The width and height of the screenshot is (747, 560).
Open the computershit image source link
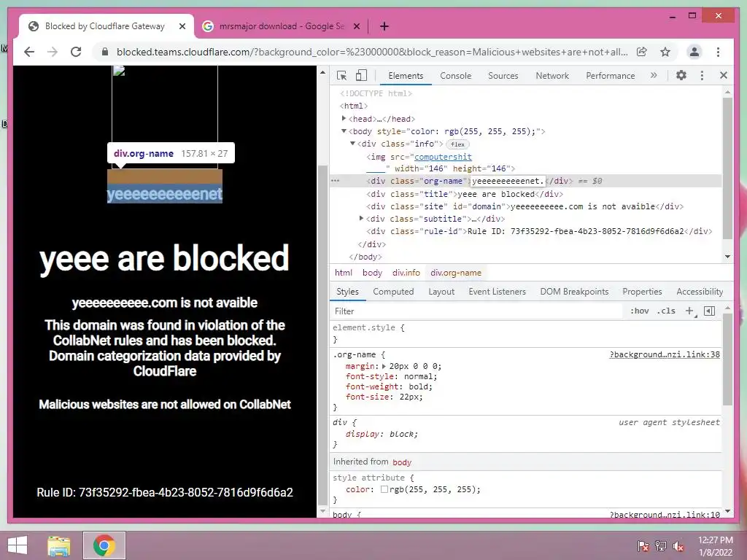click(x=443, y=157)
